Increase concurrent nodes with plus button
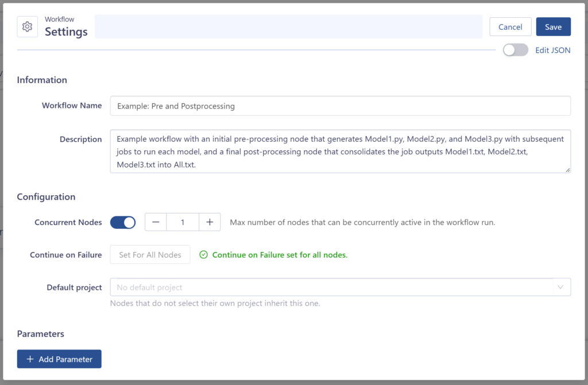 pyautogui.click(x=210, y=222)
